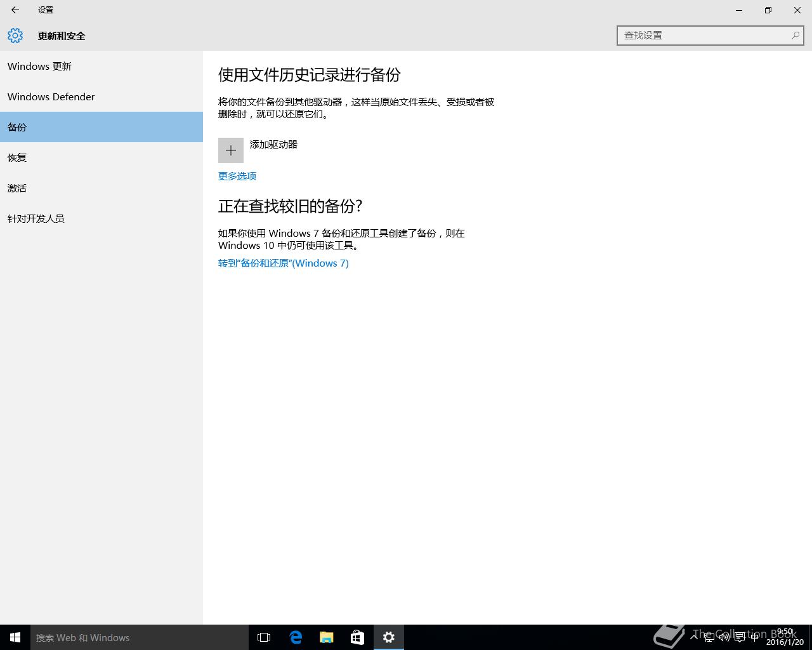This screenshot has height=650, width=812.
Task: Click the 更新和安全 page title
Action: coord(62,36)
